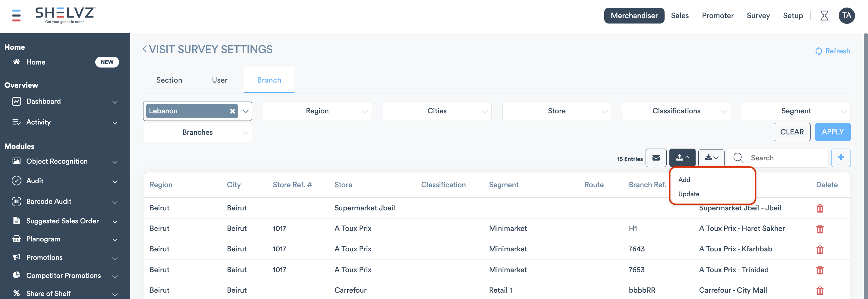
Task: Open the download export icon button
Action: tap(711, 158)
